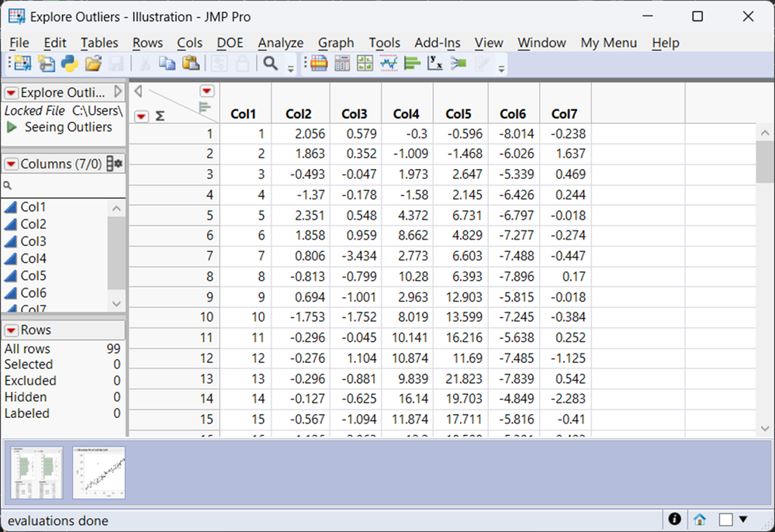Viewport: 775px width, 532px height.
Task: Open the scatterplot report thumbnail
Action: click(99, 472)
